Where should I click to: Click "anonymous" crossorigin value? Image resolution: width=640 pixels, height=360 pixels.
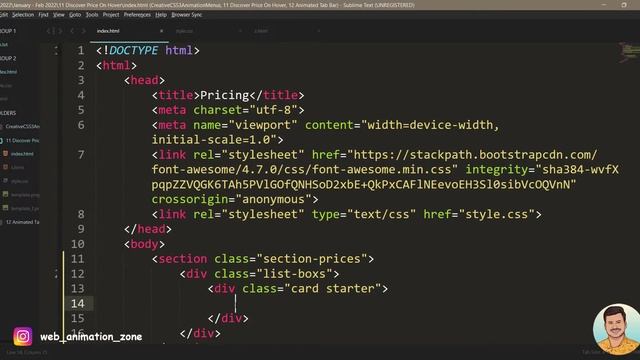click(x=273, y=200)
